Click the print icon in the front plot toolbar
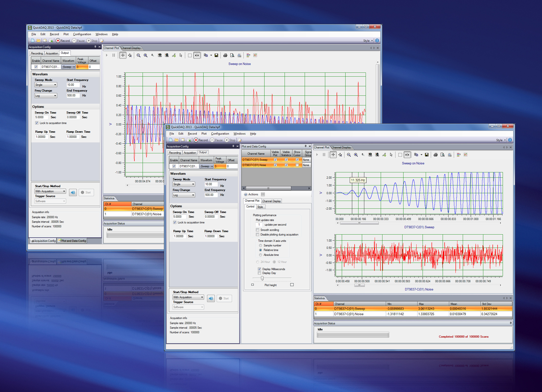 [436, 155]
